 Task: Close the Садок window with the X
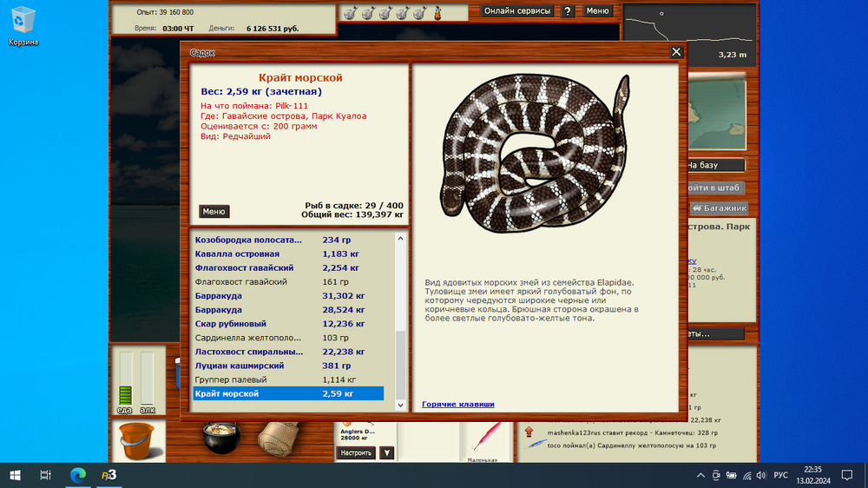pos(676,52)
